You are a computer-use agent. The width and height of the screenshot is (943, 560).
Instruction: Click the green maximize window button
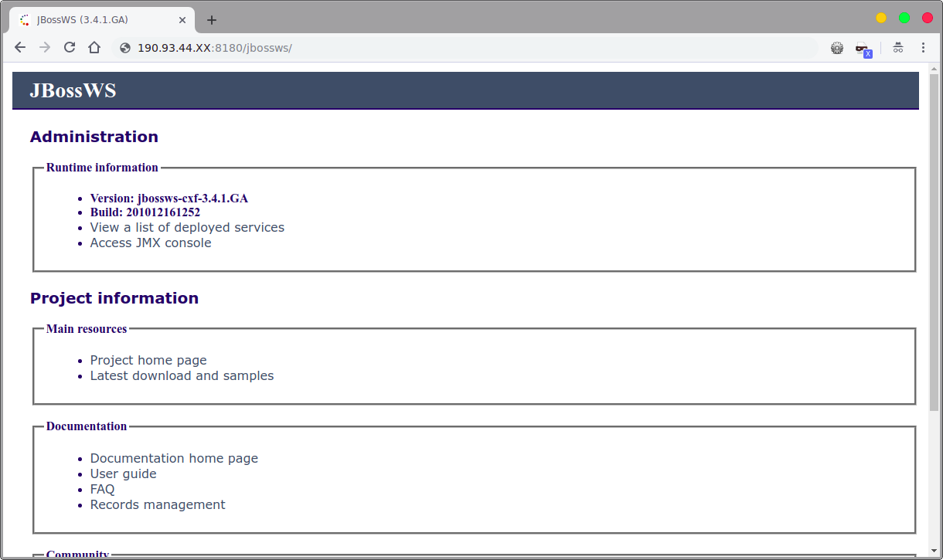coord(904,19)
